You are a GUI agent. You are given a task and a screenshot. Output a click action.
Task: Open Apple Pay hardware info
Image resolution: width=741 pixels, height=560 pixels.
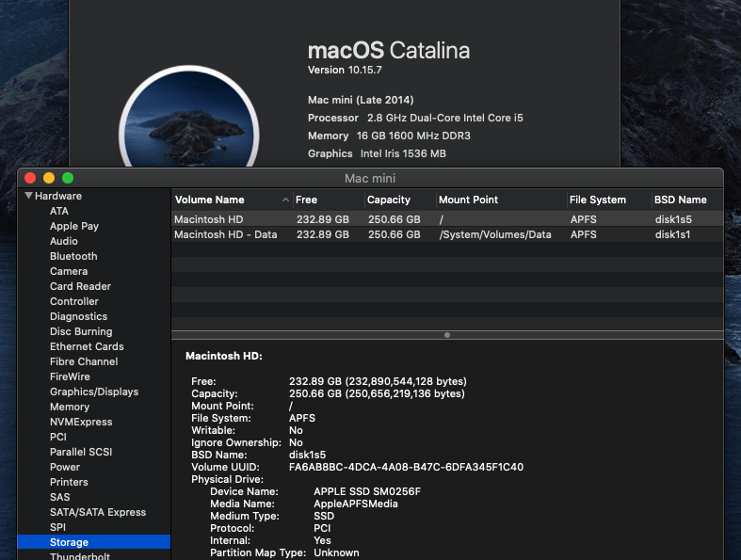tap(74, 227)
